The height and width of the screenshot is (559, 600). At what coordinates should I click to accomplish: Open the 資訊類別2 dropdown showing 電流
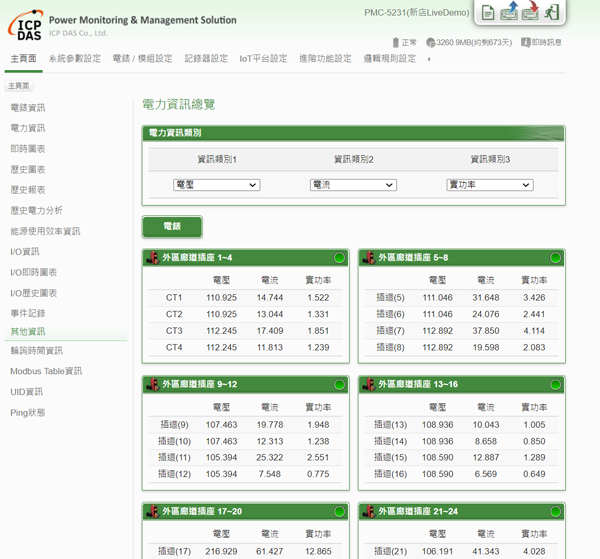[x=353, y=185]
